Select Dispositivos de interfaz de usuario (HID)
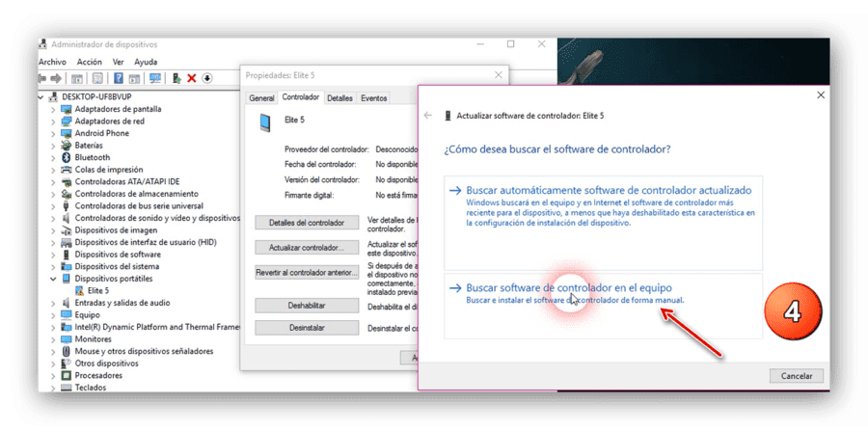Image resolution: width=868 pixels, height=430 pixels. point(146,242)
